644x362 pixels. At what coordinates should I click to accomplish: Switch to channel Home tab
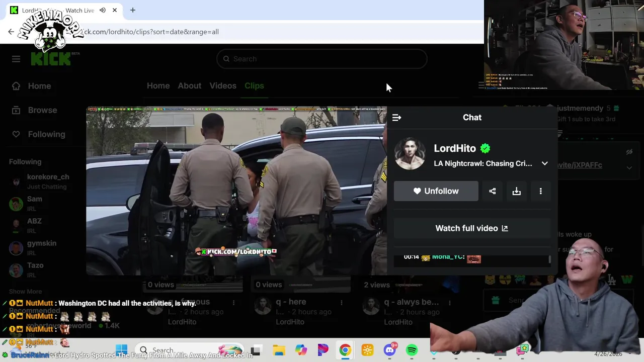click(158, 85)
